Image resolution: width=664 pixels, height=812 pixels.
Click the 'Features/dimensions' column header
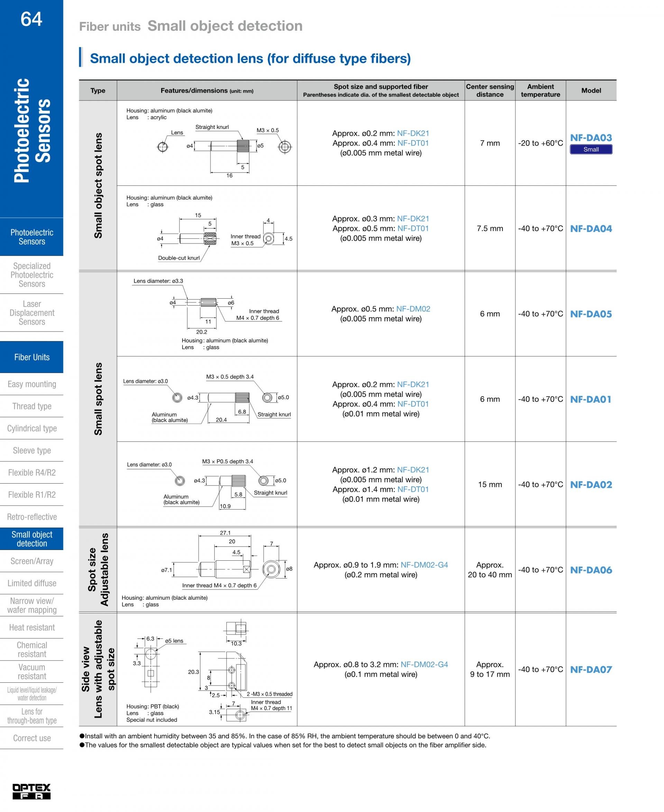coord(207,91)
